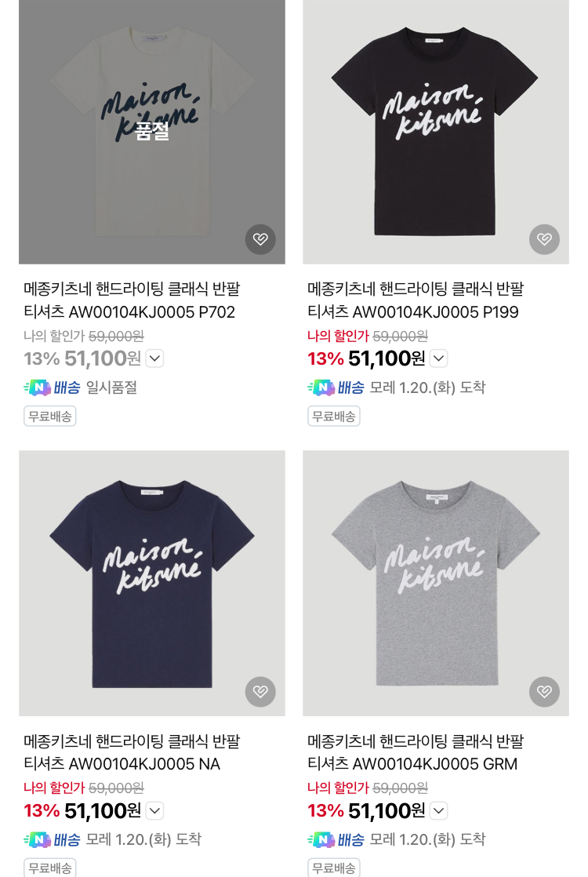The width and height of the screenshot is (588, 877).
Task: Expand price details for navy NA shirt
Action: [x=154, y=810]
